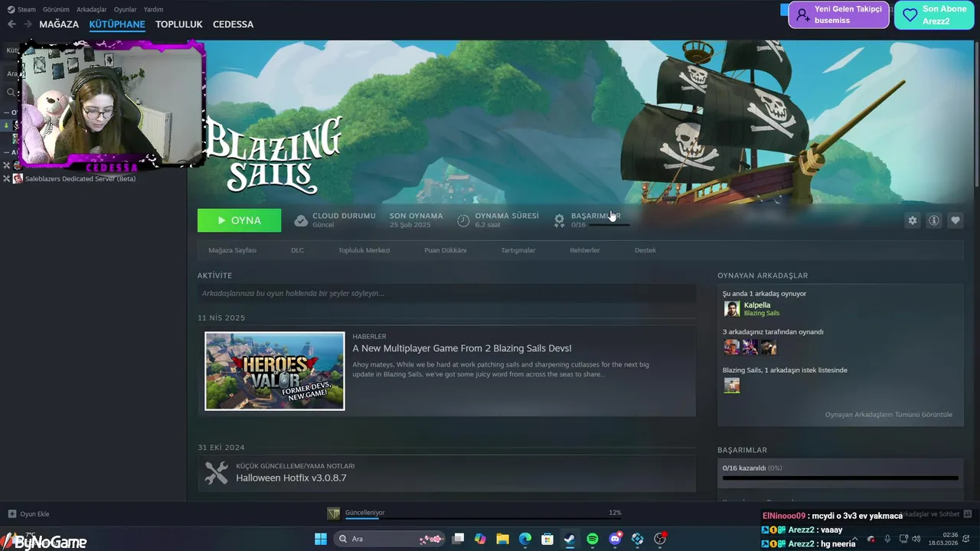The width and height of the screenshot is (980, 551).
Task: Open the Rehberler link
Action: click(584, 250)
